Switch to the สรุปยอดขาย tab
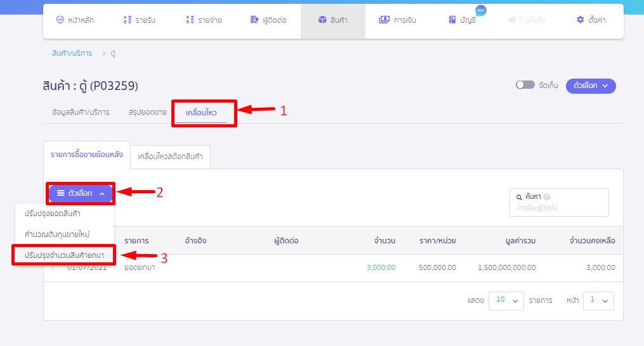 (147, 112)
